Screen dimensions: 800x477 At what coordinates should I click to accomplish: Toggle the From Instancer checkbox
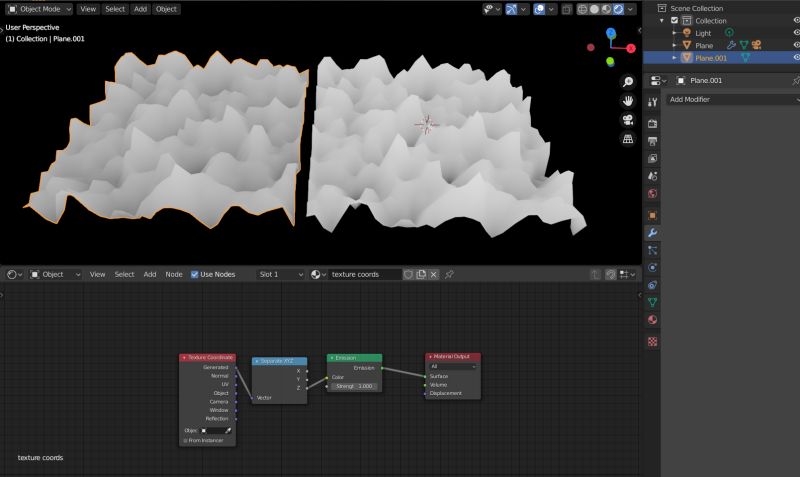[186, 440]
